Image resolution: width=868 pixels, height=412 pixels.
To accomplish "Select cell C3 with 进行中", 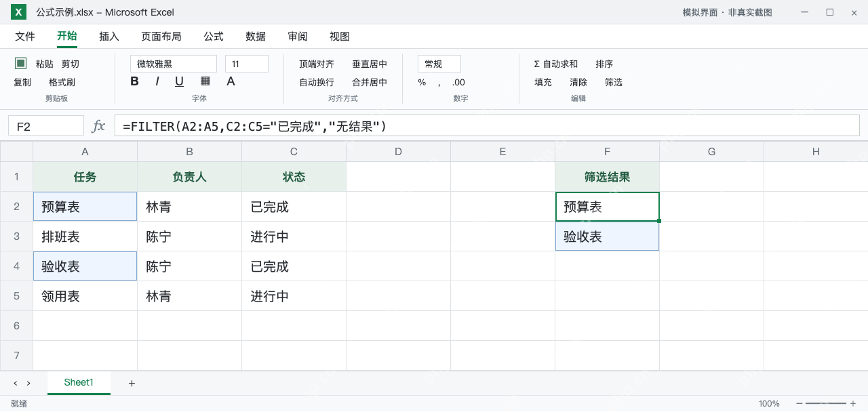I will coord(294,236).
